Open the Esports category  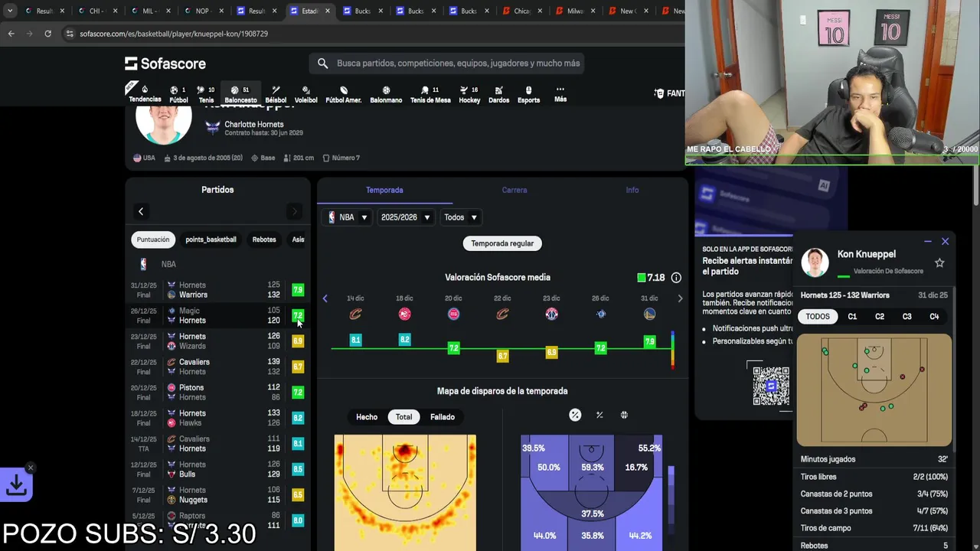click(x=528, y=94)
